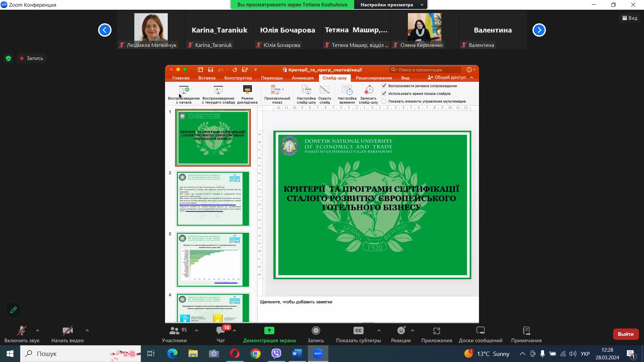The height and width of the screenshot is (362, 644).
Task: Open the Whiteboards icon in the Zoom toolbar
Action: click(480, 331)
